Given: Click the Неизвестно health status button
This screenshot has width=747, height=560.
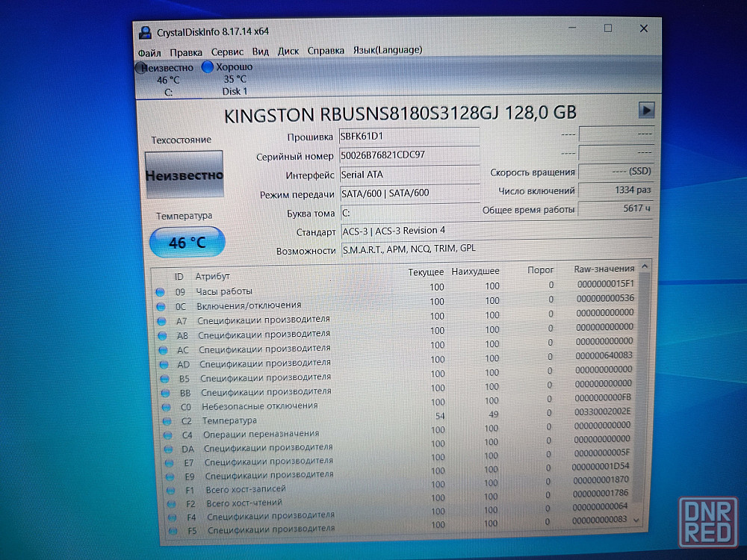Looking at the screenshot, I should 185,175.
